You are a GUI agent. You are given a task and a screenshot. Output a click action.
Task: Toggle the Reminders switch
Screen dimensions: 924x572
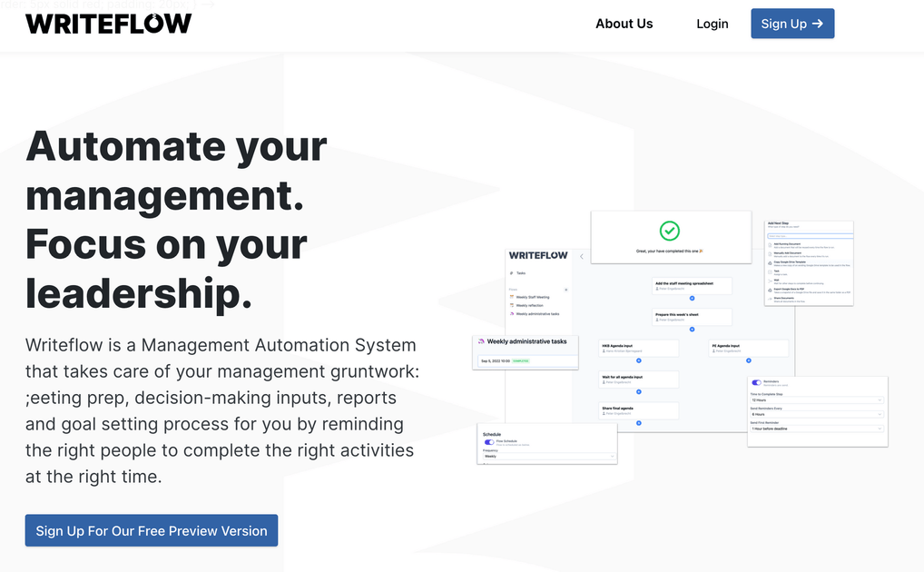coord(756,383)
